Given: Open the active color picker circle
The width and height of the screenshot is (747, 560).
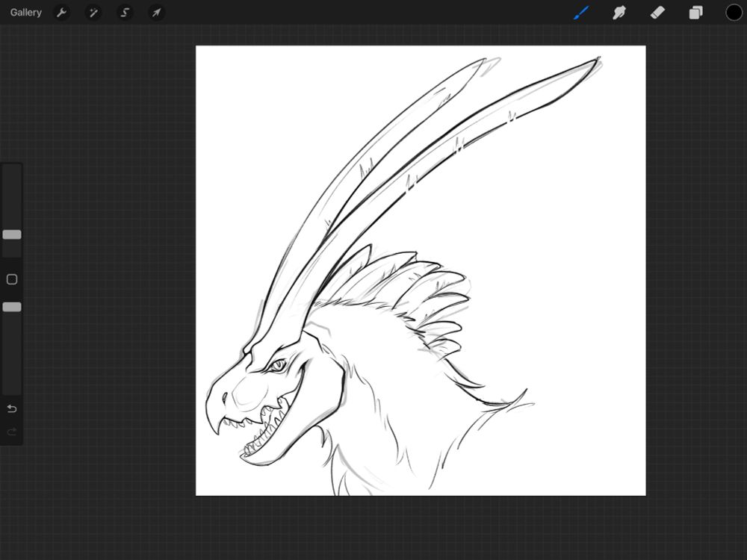Looking at the screenshot, I should [x=734, y=13].
